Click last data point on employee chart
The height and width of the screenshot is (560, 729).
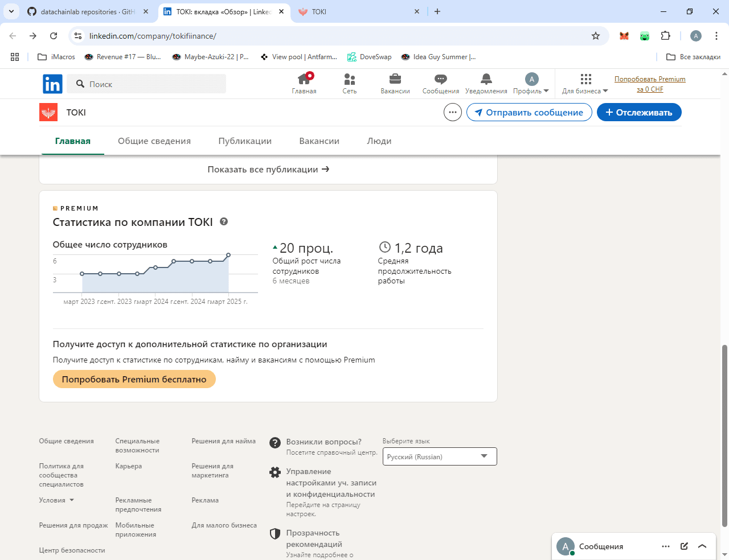pyautogui.click(x=228, y=255)
